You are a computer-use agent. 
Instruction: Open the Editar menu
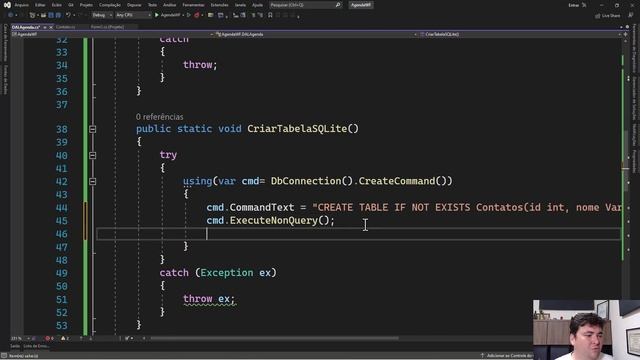coord(40,5)
